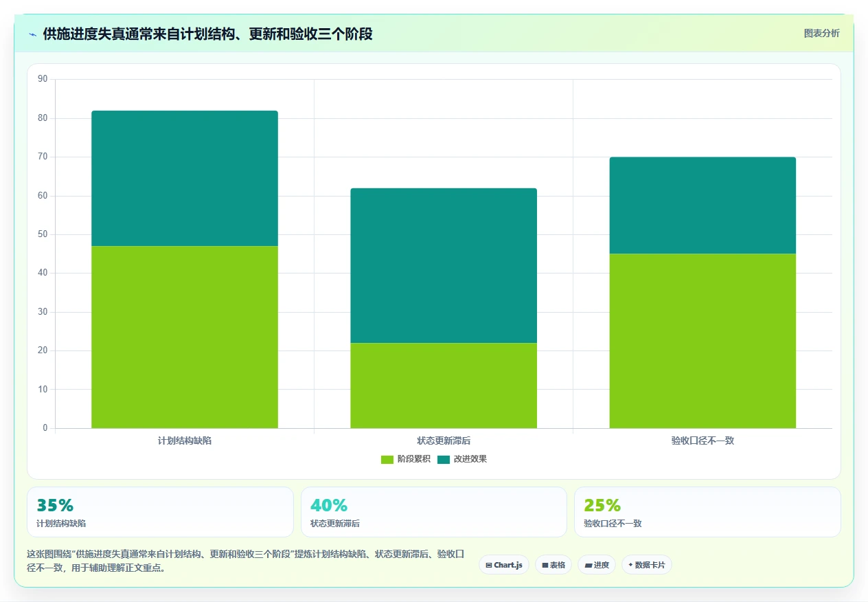Click the 50 y-axis tick label
Viewport: 868px width, 602px height.
point(43,234)
